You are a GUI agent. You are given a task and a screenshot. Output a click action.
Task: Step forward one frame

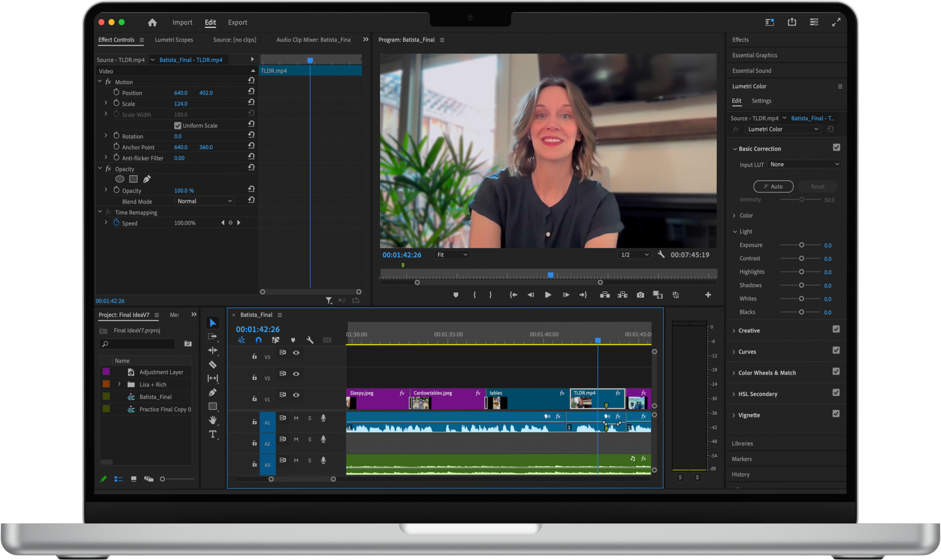(566, 295)
